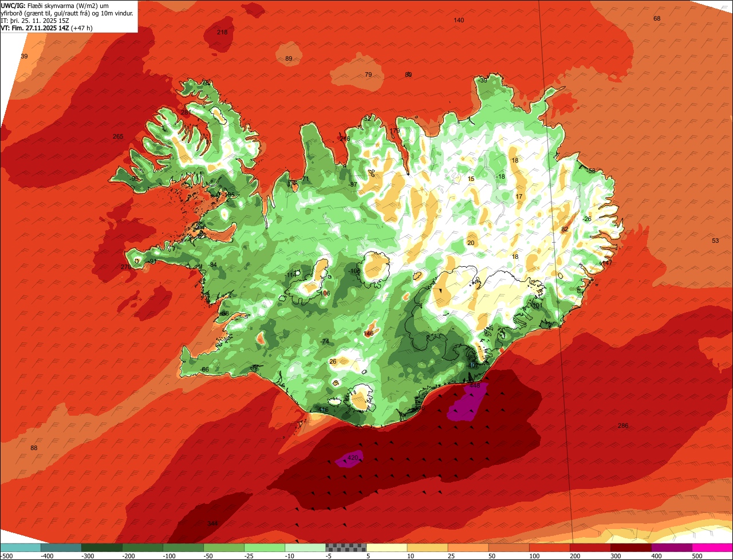Image resolution: width=733 pixels, height=560 pixels.
Task: Click the map value -95
Action: click(x=135, y=179)
